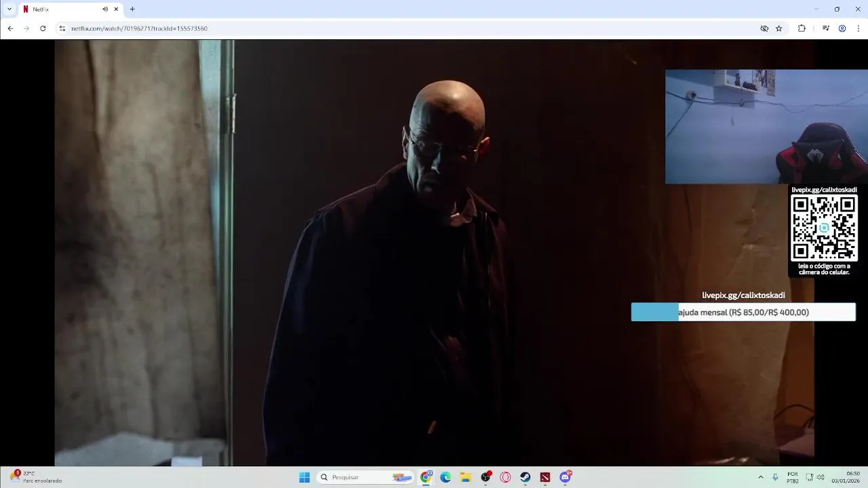Show hidden system tray icons

(760, 477)
